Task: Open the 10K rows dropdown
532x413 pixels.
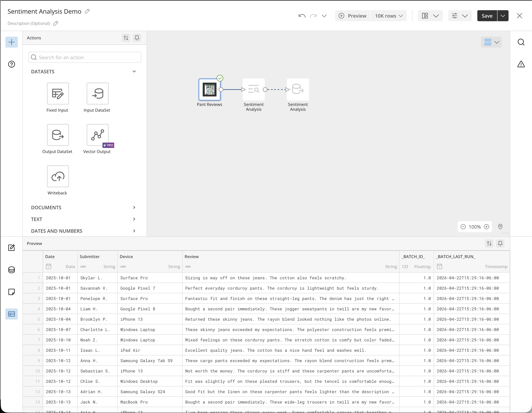Action: [x=389, y=16]
